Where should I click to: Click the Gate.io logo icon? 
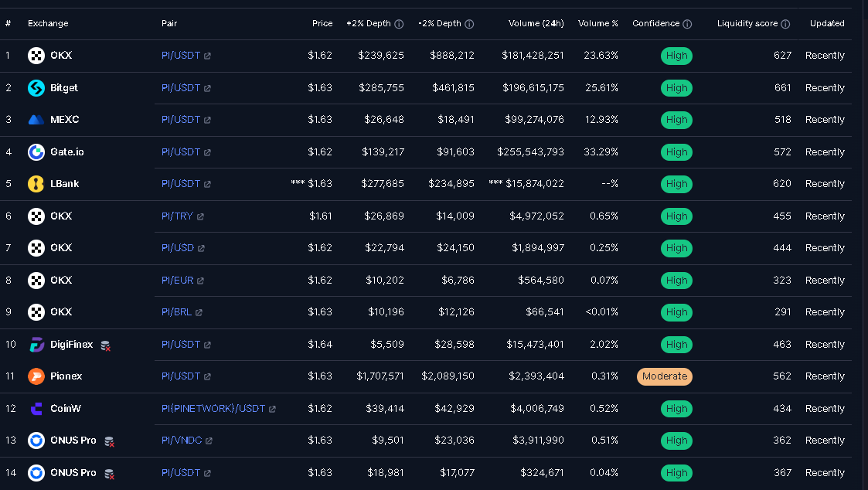pos(36,151)
